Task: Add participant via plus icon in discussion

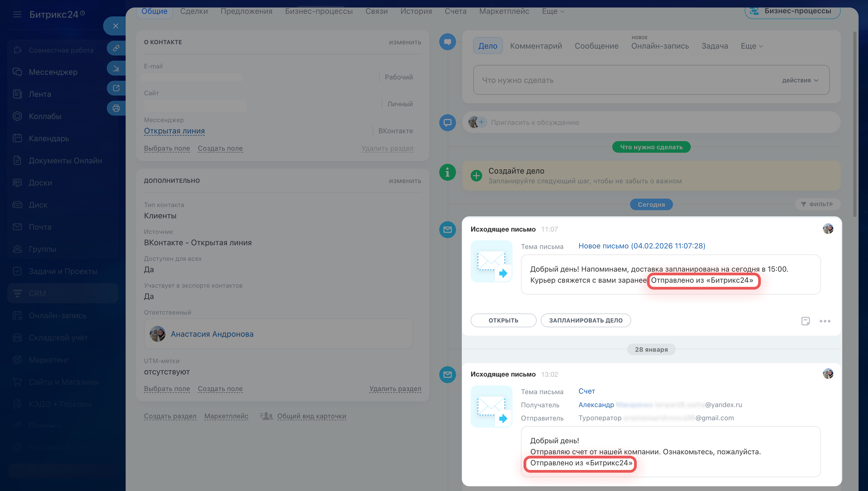Action: 481,122
